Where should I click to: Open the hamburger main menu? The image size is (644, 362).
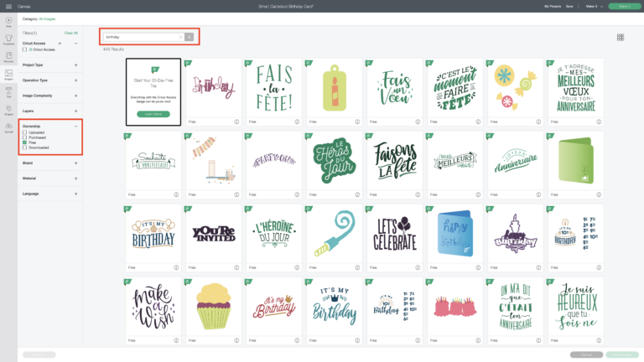pos(8,6)
